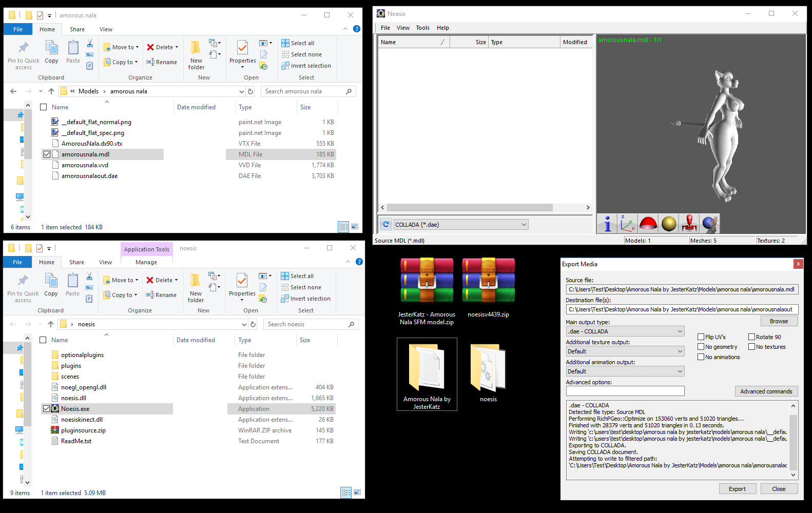This screenshot has width=812, height=513.
Task: Click New folder in amorous nala window
Action: click(196, 55)
